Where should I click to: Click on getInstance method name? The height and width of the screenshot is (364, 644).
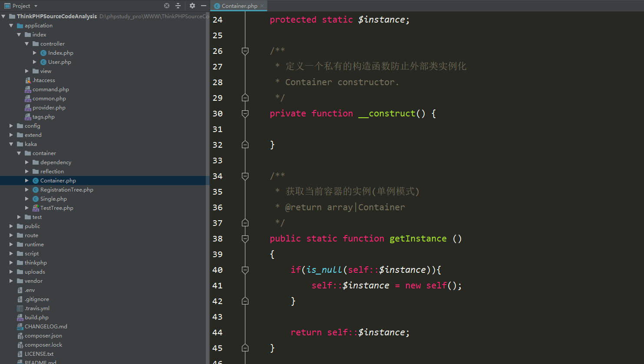(418, 238)
